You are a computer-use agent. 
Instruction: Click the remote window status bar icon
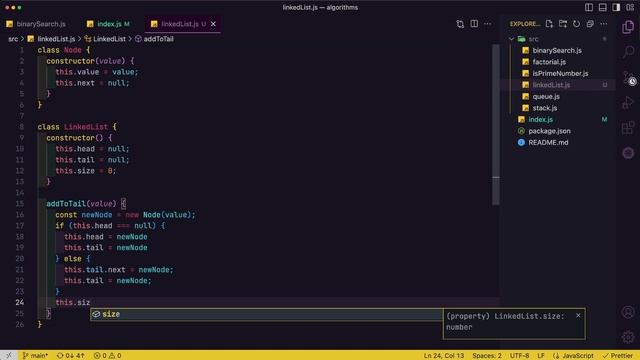point(8,356)
